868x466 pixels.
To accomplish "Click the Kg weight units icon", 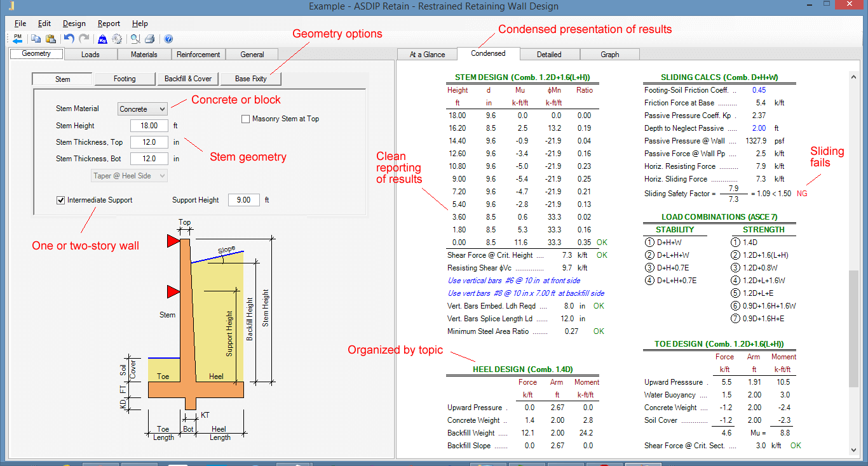I will point(102,39).
